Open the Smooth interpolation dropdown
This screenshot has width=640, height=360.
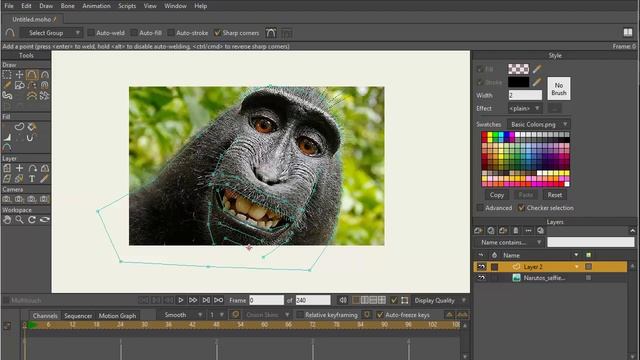point(181,315)
